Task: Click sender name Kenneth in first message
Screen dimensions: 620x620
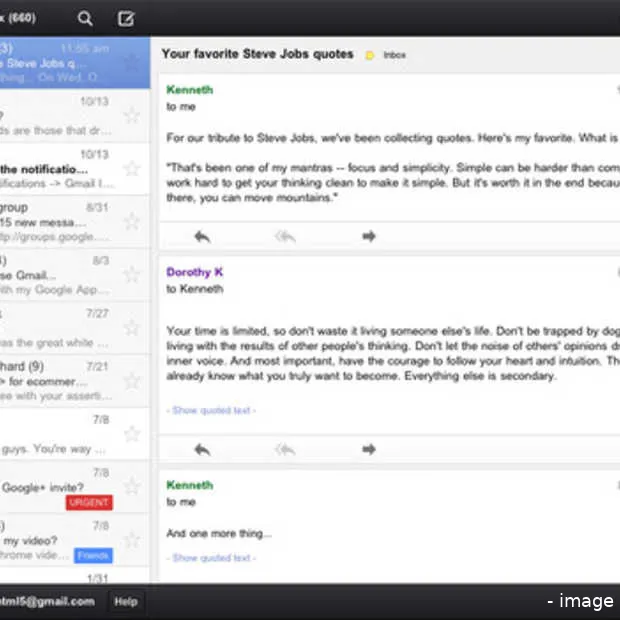Action: tap(189, 90)
